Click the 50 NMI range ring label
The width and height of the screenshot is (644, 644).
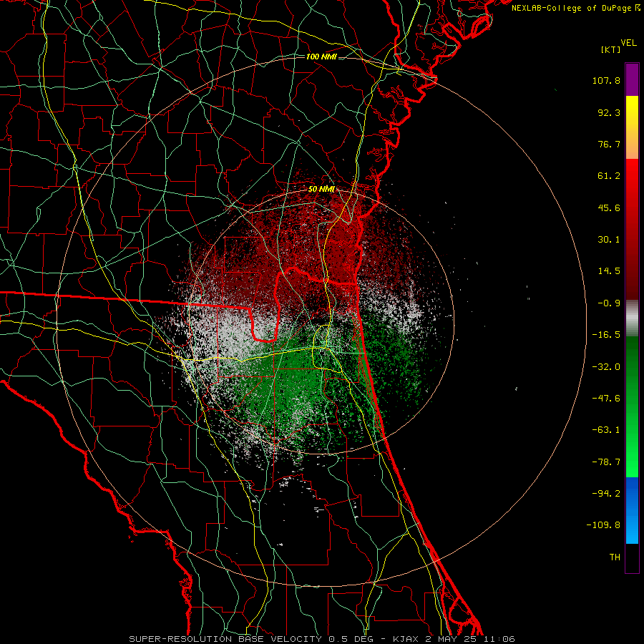(321, 190)
